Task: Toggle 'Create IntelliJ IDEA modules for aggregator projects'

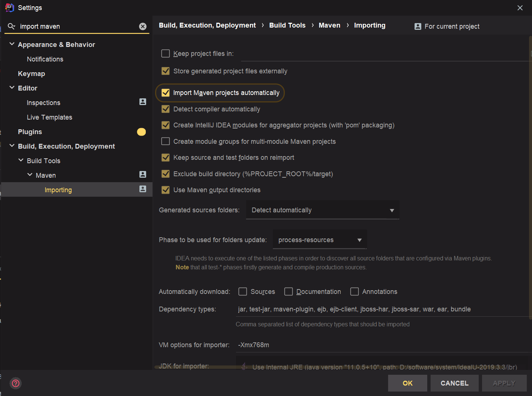Action: pyautogui.click(x=166, y=125)
